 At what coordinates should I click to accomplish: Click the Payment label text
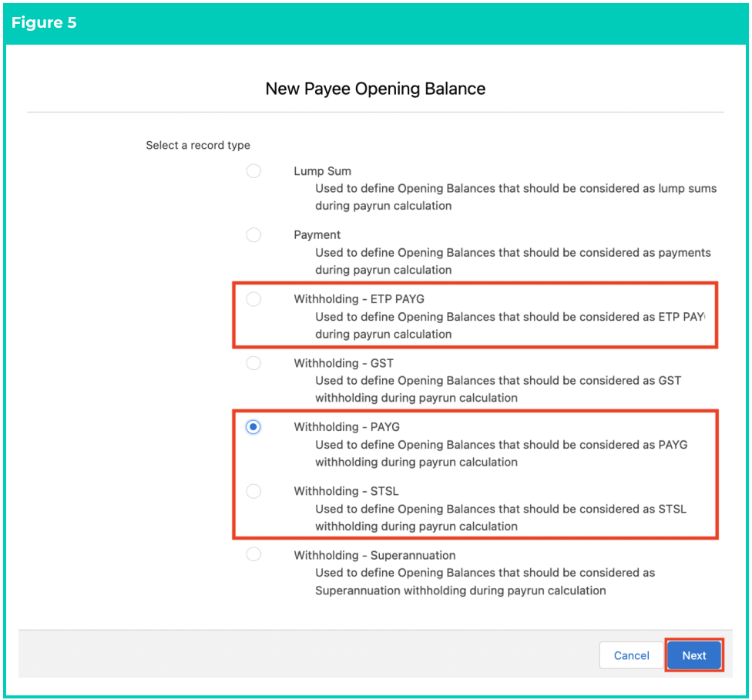317,235
